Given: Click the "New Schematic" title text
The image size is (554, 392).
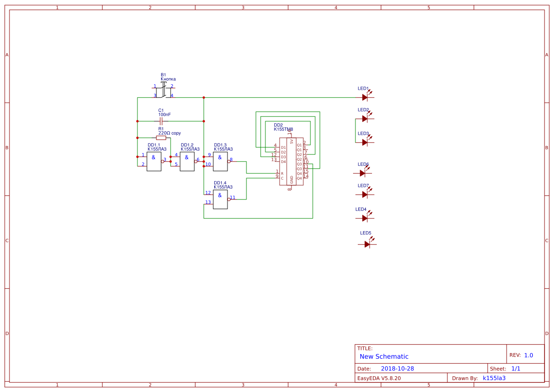Looking at the screenshot, I should coord(384,356).
